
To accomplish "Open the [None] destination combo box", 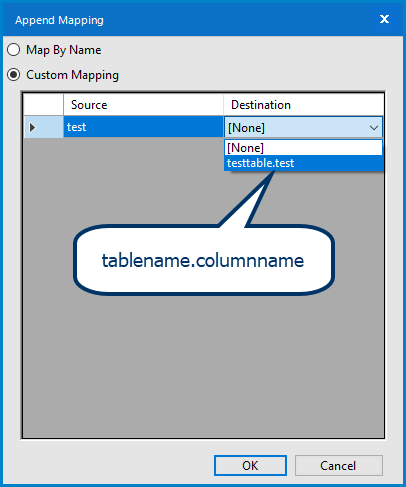I will click(303, 127).
